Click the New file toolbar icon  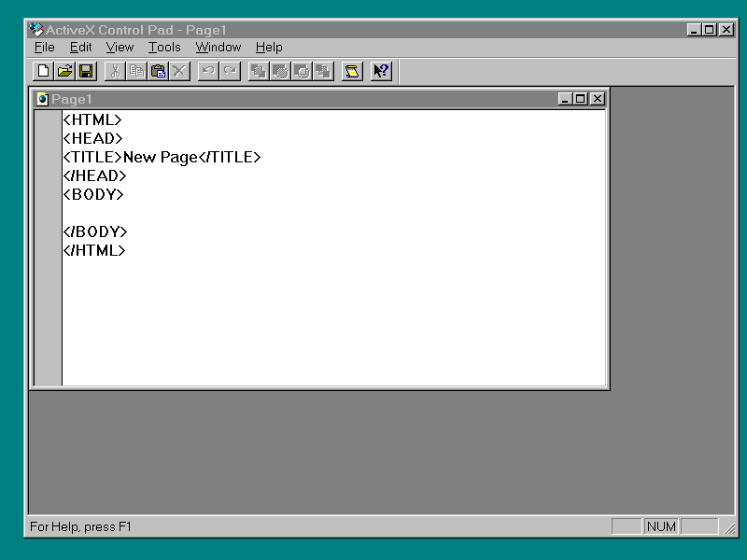pyautogui.click(x=43, y=71)
